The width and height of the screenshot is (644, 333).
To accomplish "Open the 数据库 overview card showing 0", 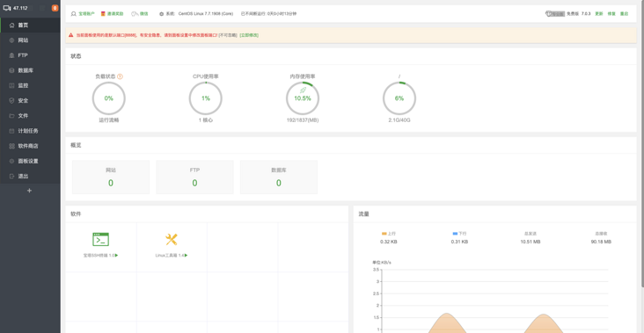I will point(279,177).
